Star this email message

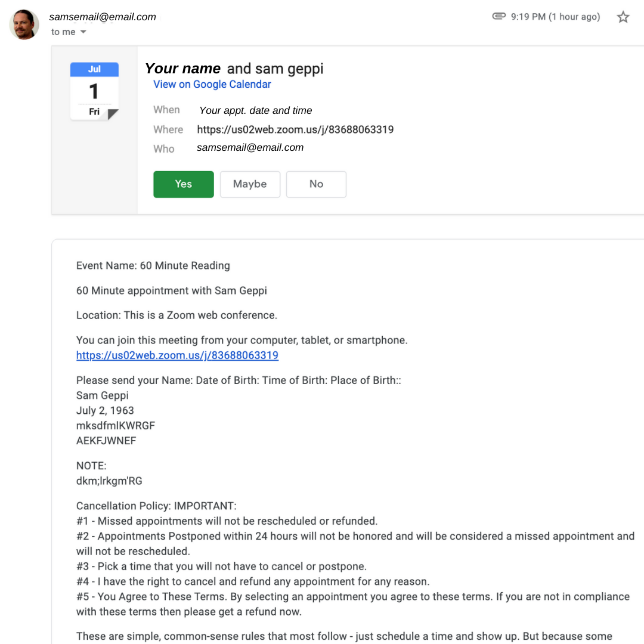coord(623,17)
